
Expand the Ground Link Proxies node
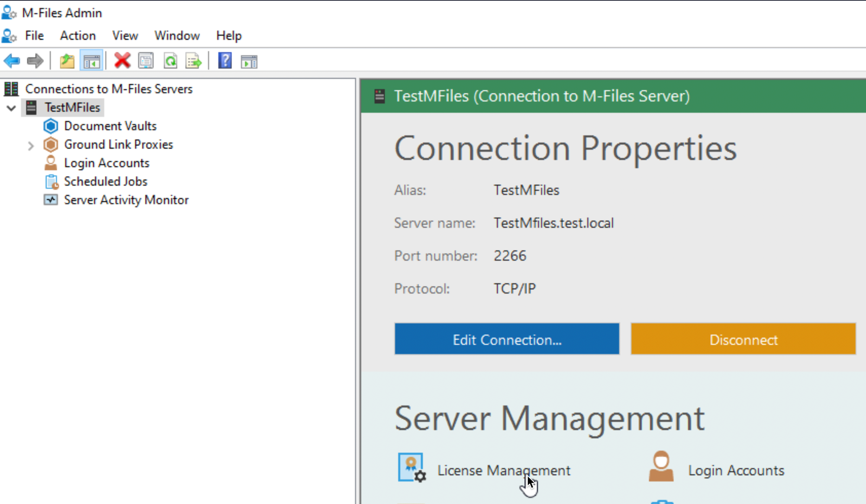[x=31, y=146]
